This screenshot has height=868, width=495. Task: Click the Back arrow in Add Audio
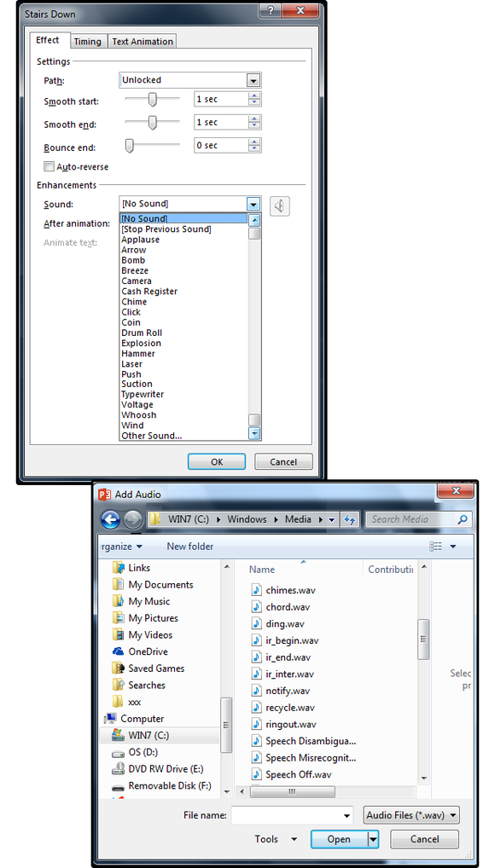pyautogui.click(x=110, y=519)
